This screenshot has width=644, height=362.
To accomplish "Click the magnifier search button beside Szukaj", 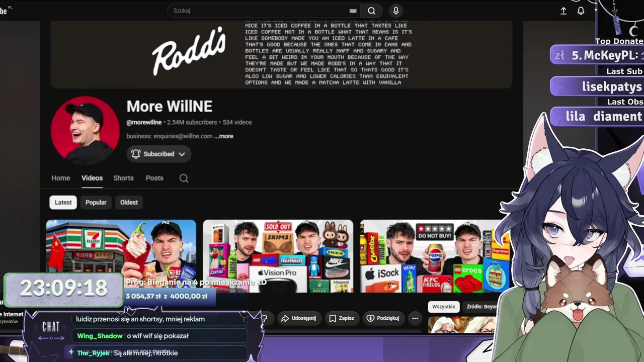I will (371, 11).
